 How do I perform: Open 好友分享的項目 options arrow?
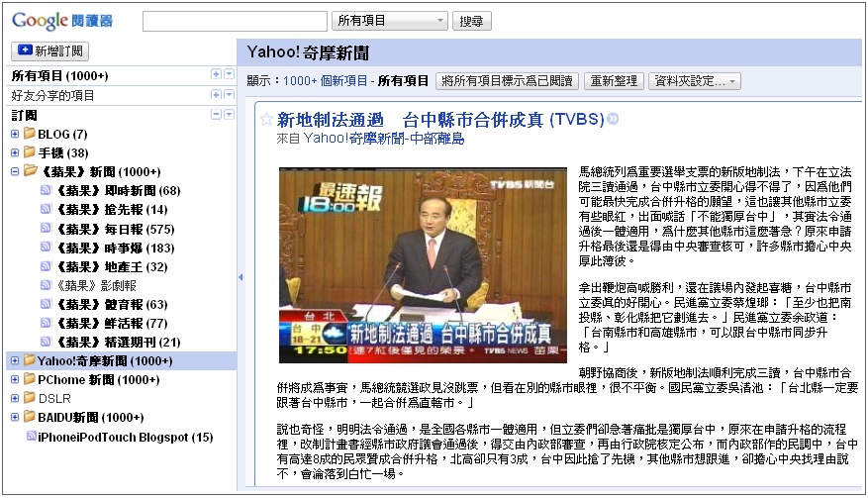[229, 95]
